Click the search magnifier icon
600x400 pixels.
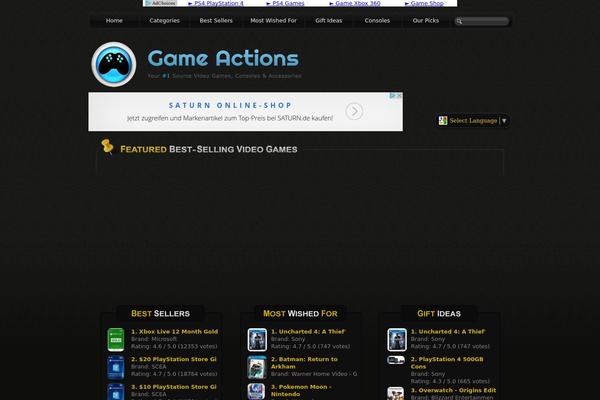point(459,21)
